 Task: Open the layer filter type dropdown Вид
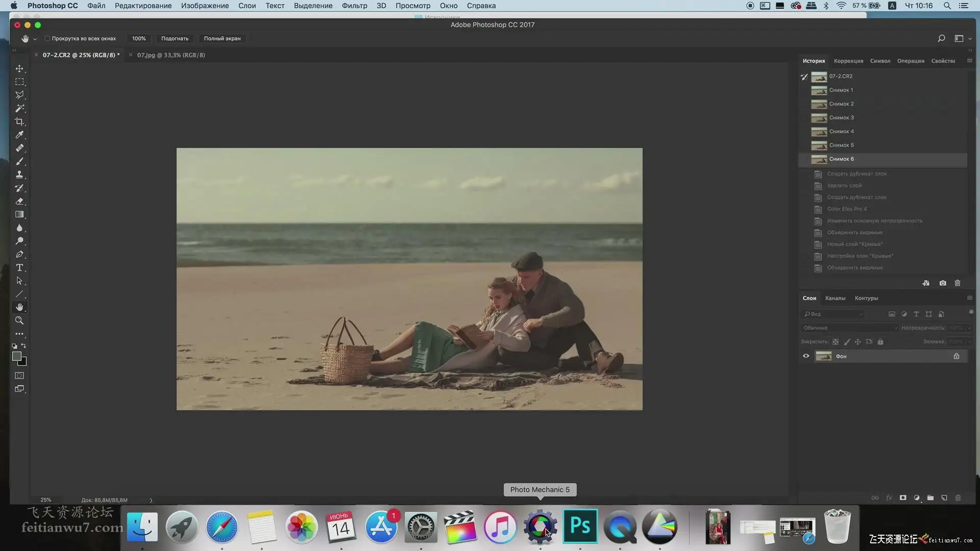pos(834,314)
